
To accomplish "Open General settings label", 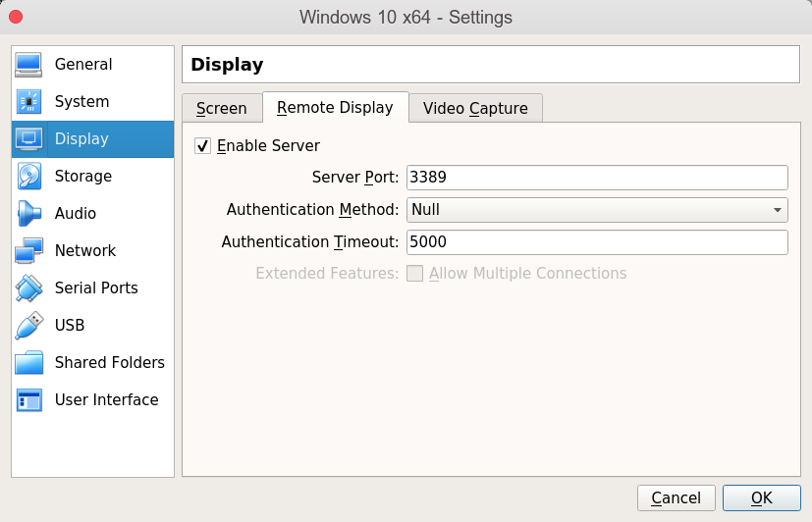I will 83,64.
